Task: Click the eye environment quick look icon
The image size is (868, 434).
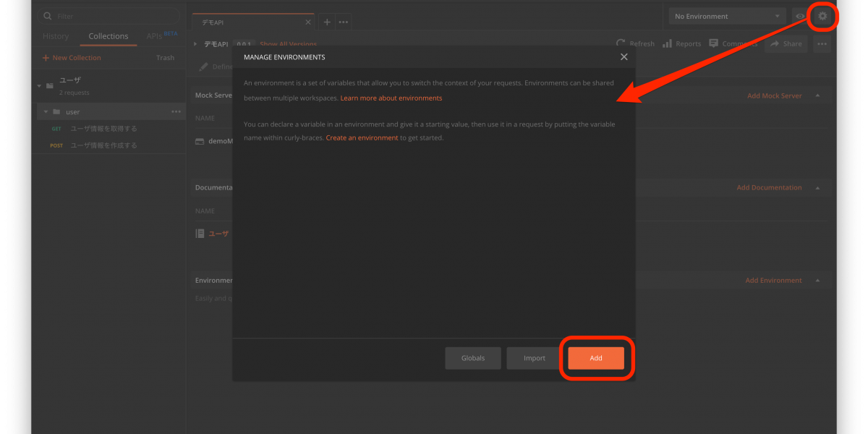Action: coord(800,16)
